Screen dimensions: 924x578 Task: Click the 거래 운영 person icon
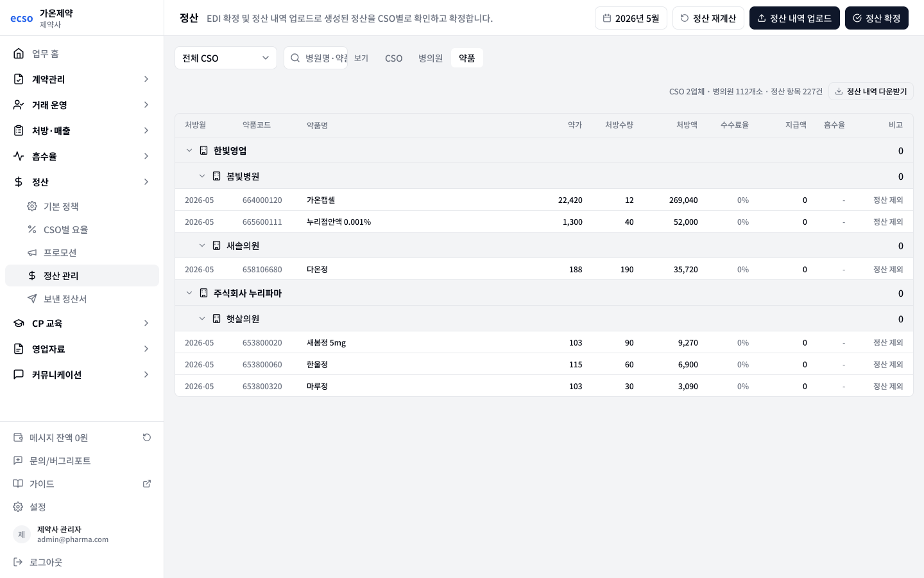(19, 105)
